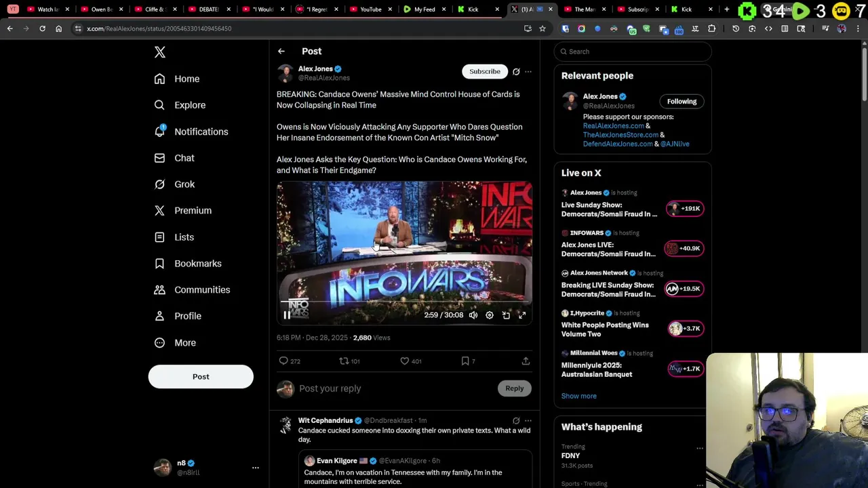
Task: Open the browser extensions puzzle icon
Action: (711, 28)
